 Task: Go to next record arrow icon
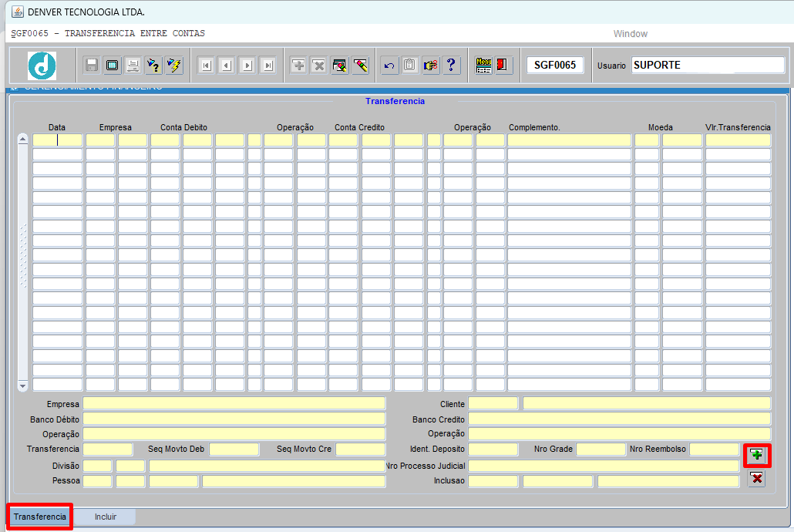[x=247, y=66]
